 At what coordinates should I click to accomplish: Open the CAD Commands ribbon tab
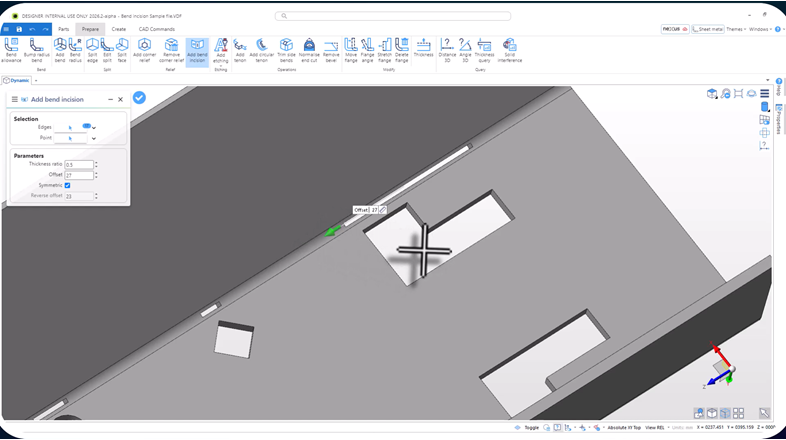pyautogui.click(x=157, y=29)
